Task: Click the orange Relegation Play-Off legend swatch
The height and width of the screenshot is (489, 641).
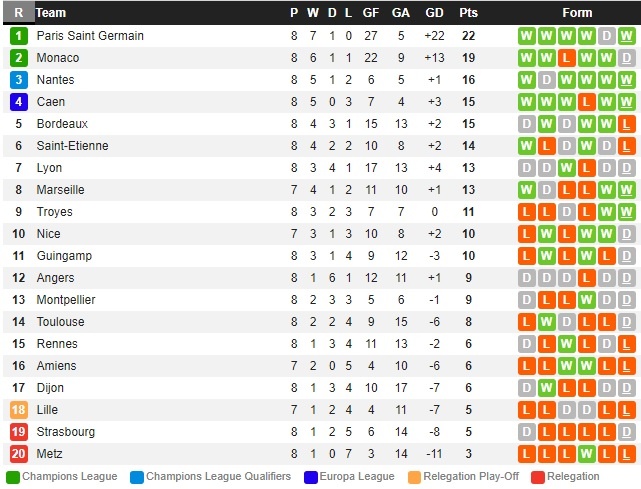Action: tap(414, 477)
